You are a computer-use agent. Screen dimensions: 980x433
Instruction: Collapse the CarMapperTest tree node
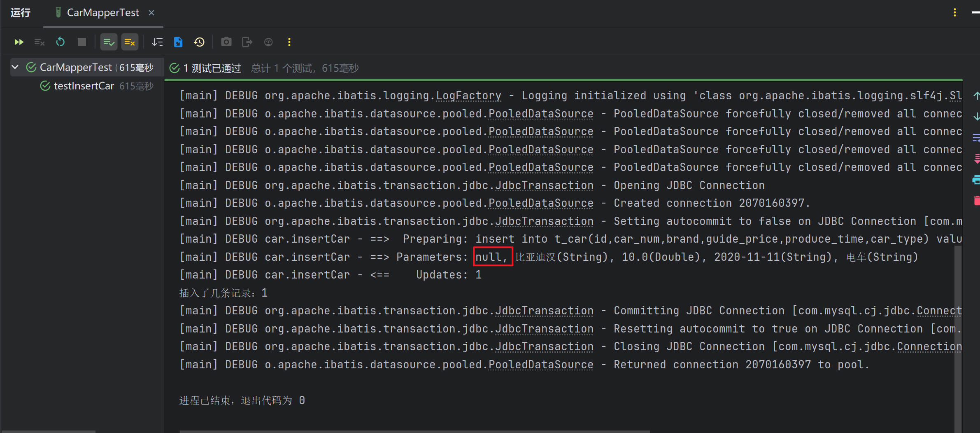click(15, 67)
